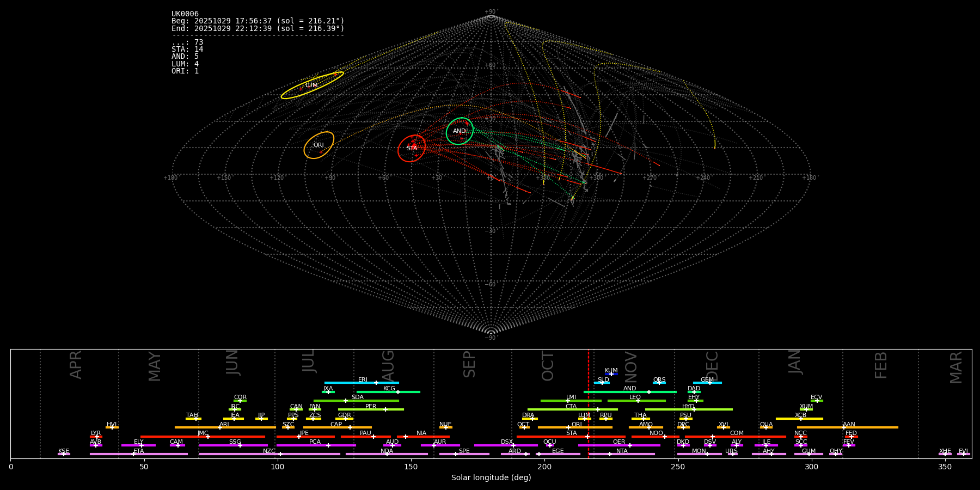Click the PER shower label in the timeline

[371, 407]
